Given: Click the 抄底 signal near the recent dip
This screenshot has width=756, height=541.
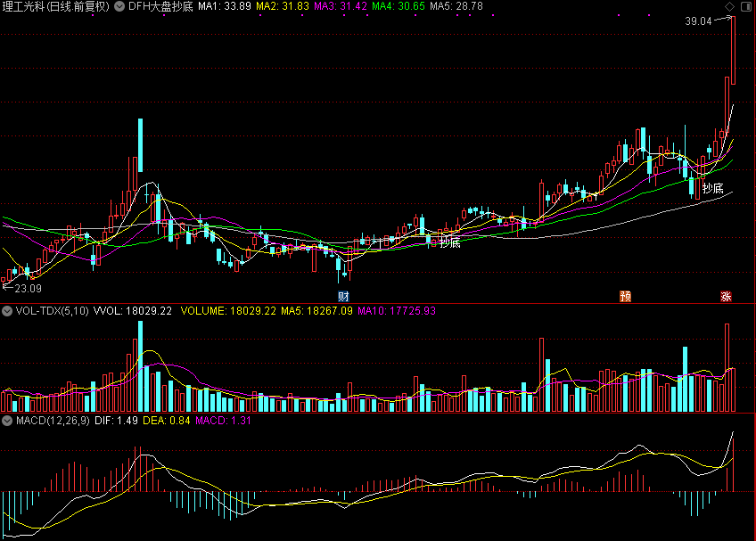Looking at the screenshot, I should [713, 189].
